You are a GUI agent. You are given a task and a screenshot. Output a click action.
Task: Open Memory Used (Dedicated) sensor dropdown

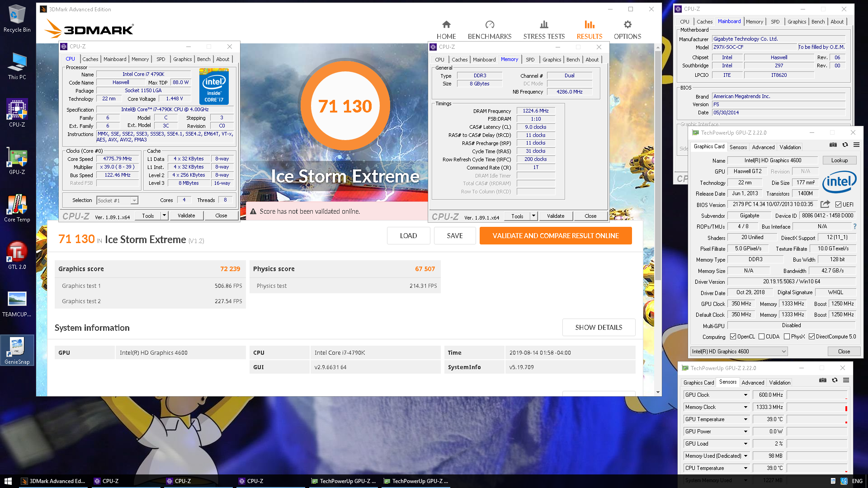click(745, 456)
